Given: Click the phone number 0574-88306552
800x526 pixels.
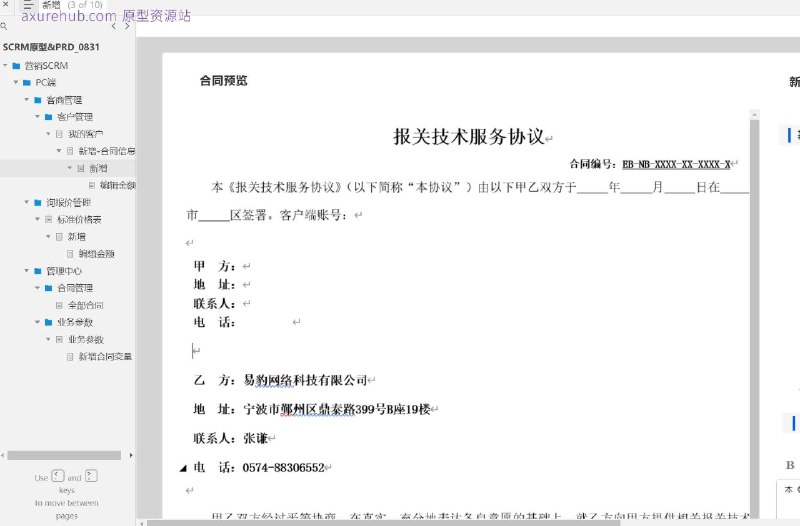Looking at the screenshot, I should [284, 467].
